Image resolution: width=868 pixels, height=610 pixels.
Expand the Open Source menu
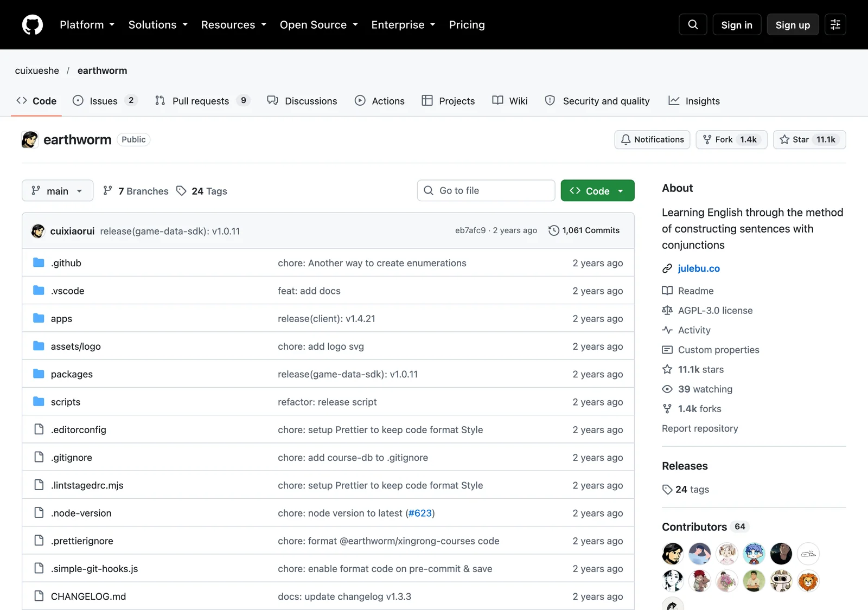319,25
